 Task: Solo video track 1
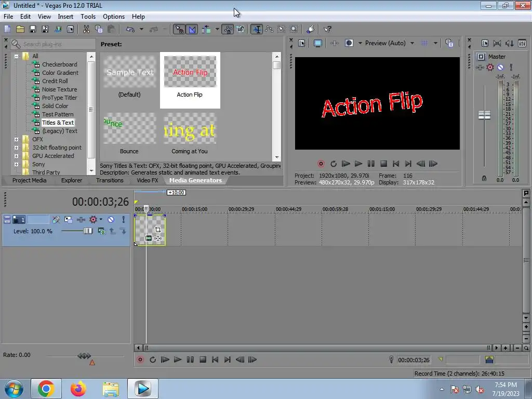(124, 220)
